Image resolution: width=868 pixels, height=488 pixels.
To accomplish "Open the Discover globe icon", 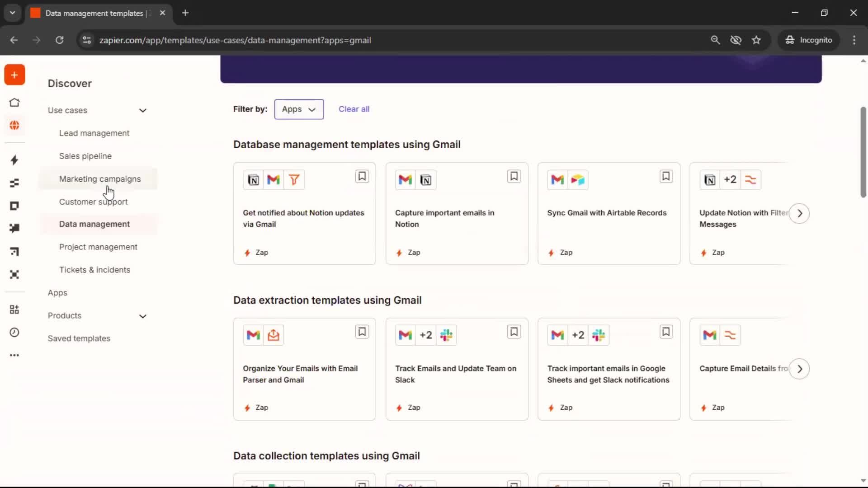I will click(x=14, y=125).
